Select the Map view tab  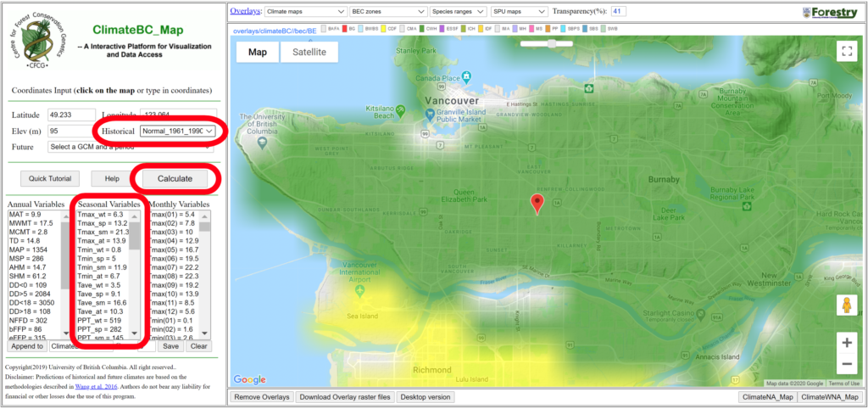(257, 52)
